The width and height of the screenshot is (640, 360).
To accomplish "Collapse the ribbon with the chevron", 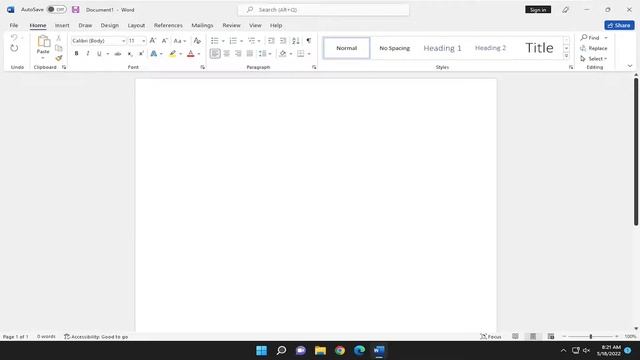I will tap(630, 66).
